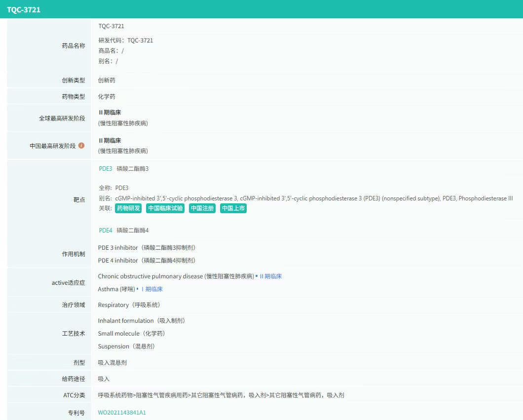Click info icon beside 中国最高研发阶段
523x420 pixels.
coord(81,146)
